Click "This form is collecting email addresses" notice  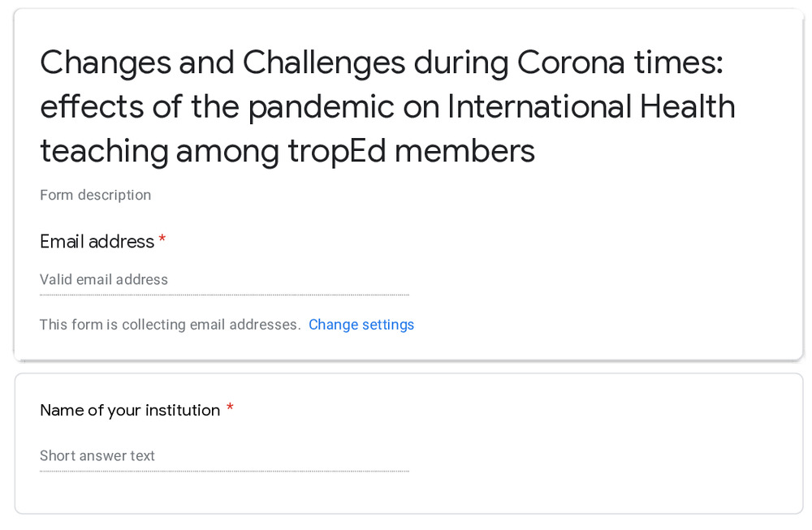170,325
